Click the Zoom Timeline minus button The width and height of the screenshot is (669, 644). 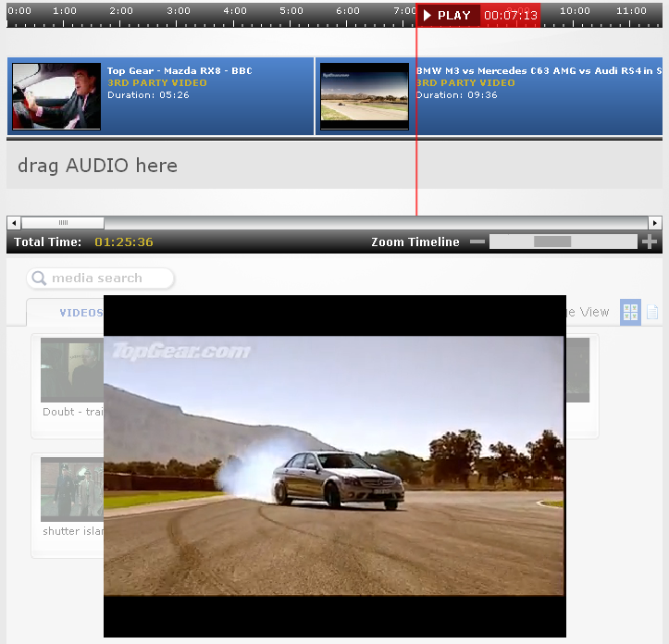click(x=477, y=242)
